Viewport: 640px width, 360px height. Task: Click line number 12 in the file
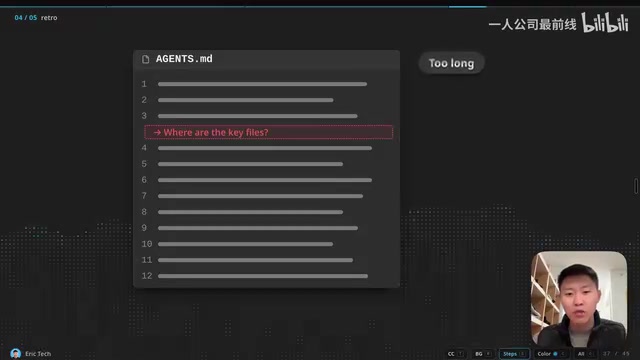pyautogui.click(x=147, y=276)
